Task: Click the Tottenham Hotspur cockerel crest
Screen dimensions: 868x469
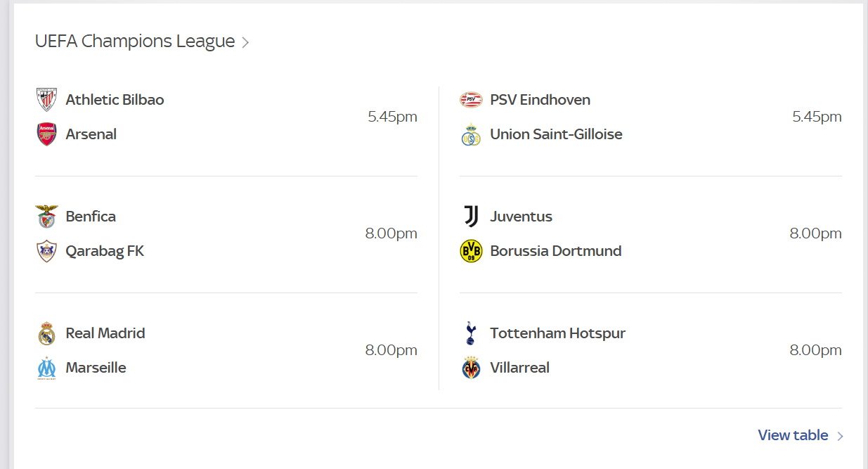Action: click(x=471, y=333)
